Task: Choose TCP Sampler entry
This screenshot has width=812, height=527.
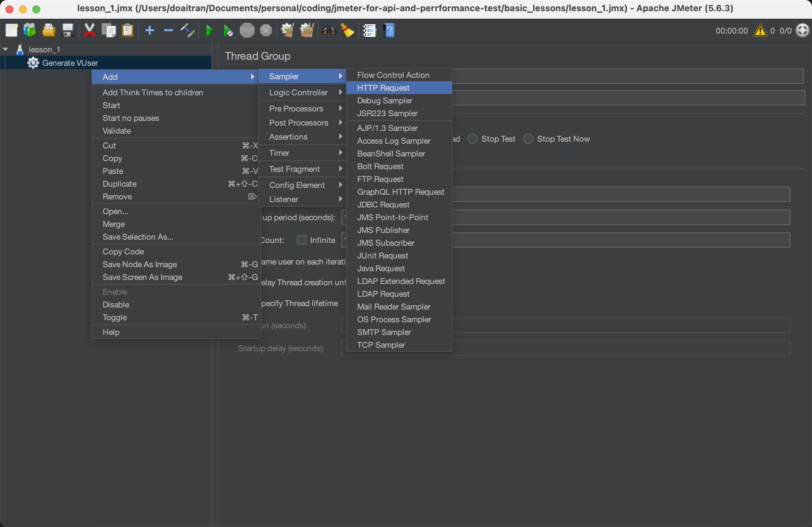Action: point(399,345)
